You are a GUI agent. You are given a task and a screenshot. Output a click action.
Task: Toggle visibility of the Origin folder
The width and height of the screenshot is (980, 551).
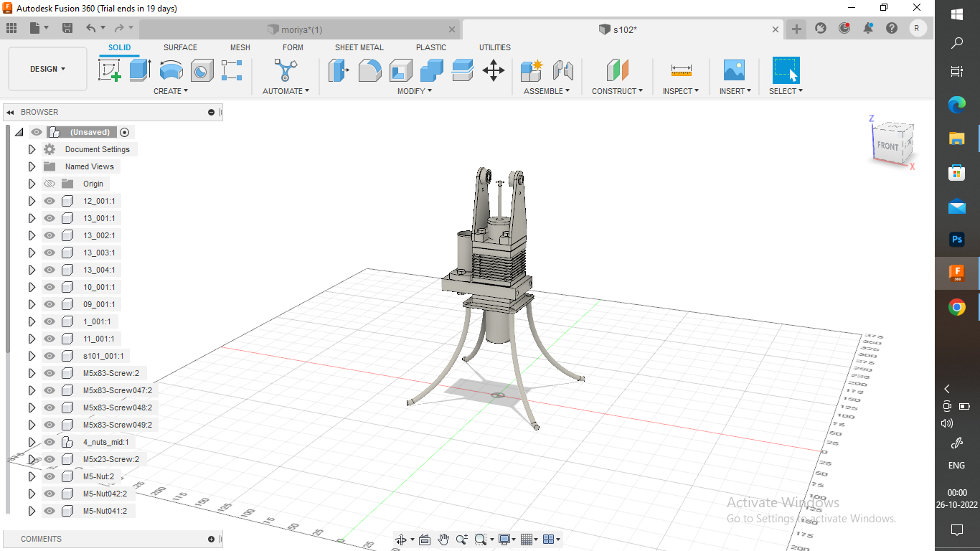[50, 184]
